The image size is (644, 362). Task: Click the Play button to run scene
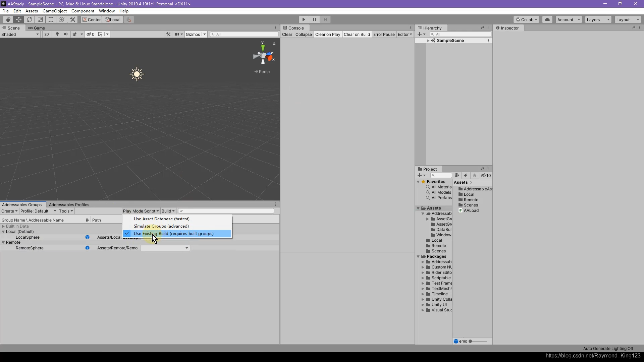[x=304, y=19]
